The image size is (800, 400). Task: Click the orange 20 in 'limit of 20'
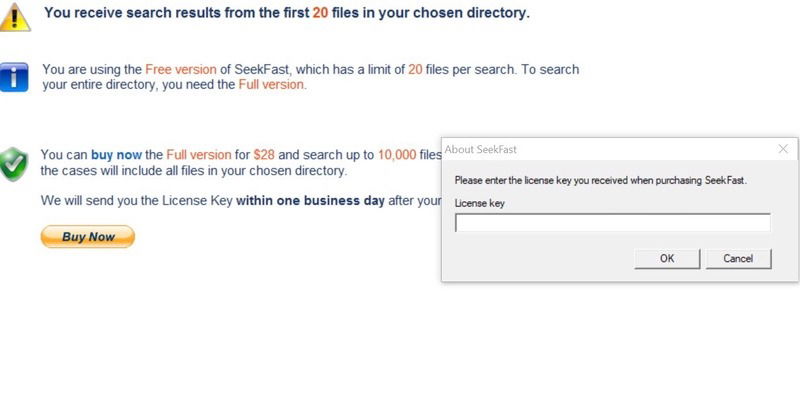[415, 69]
